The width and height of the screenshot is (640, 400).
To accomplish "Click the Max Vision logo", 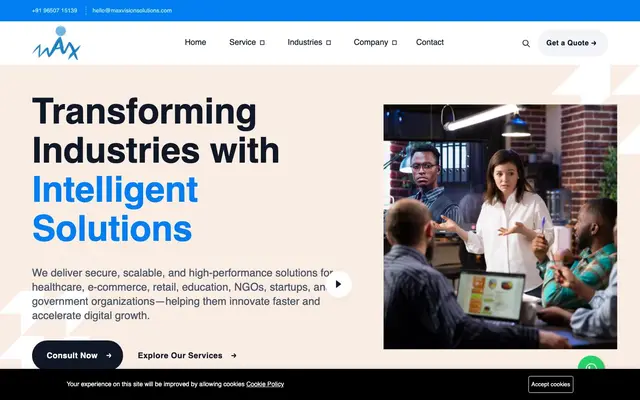I will pos(56,43).
